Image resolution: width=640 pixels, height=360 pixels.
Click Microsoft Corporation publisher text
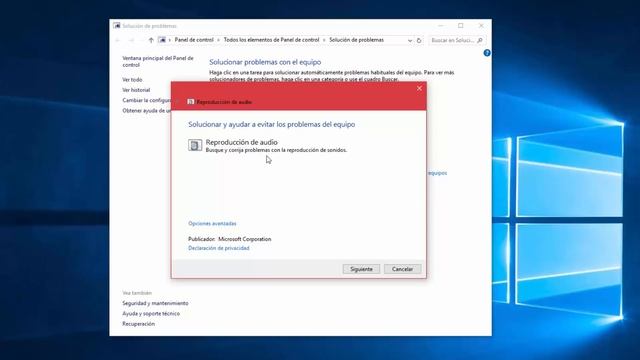pyautogui.click(x=244, y=239)
